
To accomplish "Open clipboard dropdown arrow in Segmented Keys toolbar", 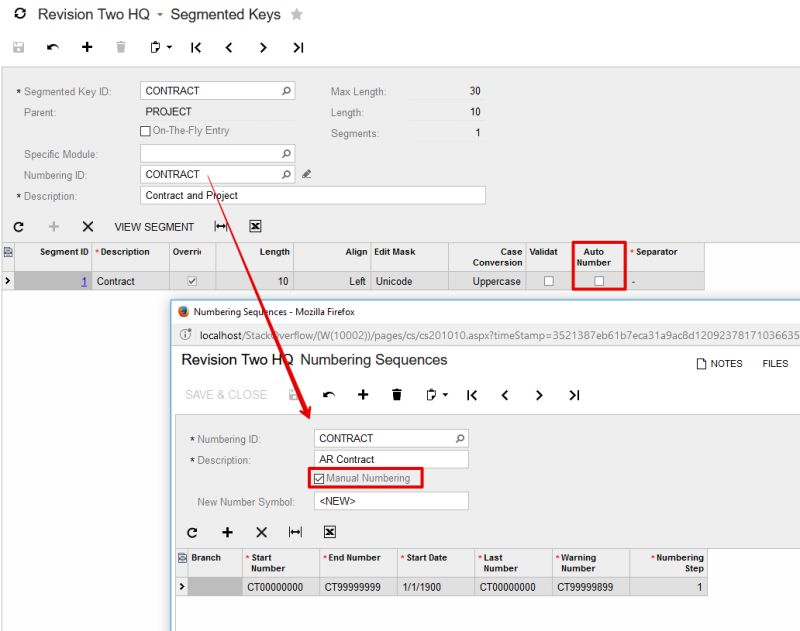I will coord(169,47).
